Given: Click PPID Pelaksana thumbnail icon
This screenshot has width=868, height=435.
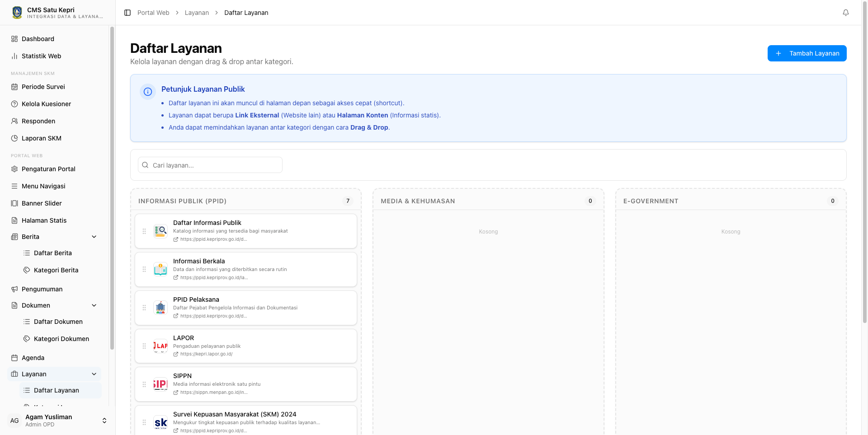Looking at the screenshot, I should [x=160, y=308].
